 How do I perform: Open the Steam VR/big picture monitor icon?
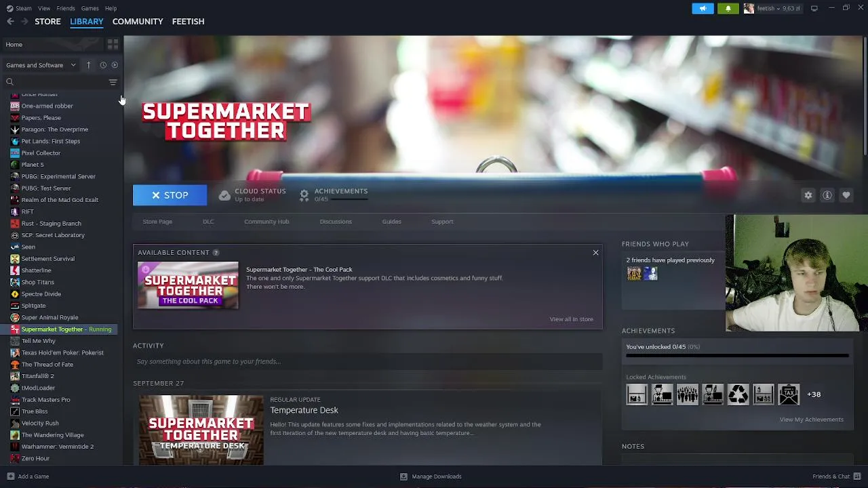(814, 8)
